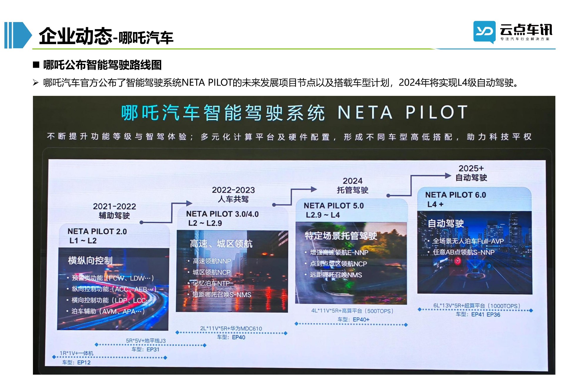
Task: Click the 记忆泊车NTP bullet
Action: point(208,283)
